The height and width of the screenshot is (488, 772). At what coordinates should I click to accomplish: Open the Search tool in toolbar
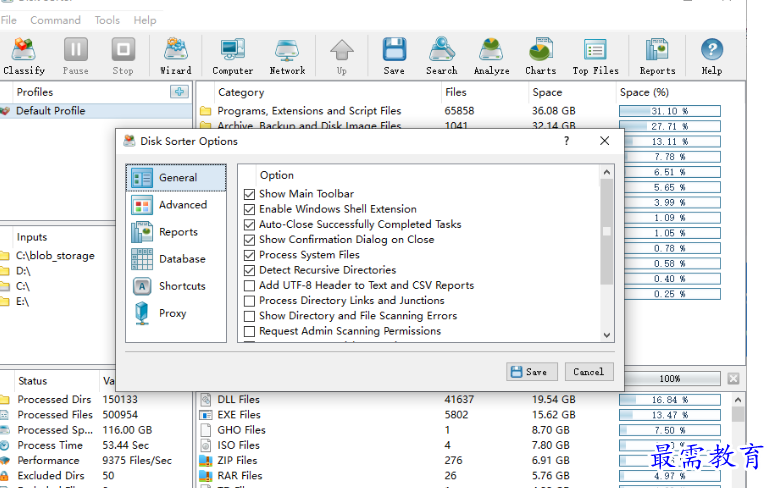[x=442, y=56]
